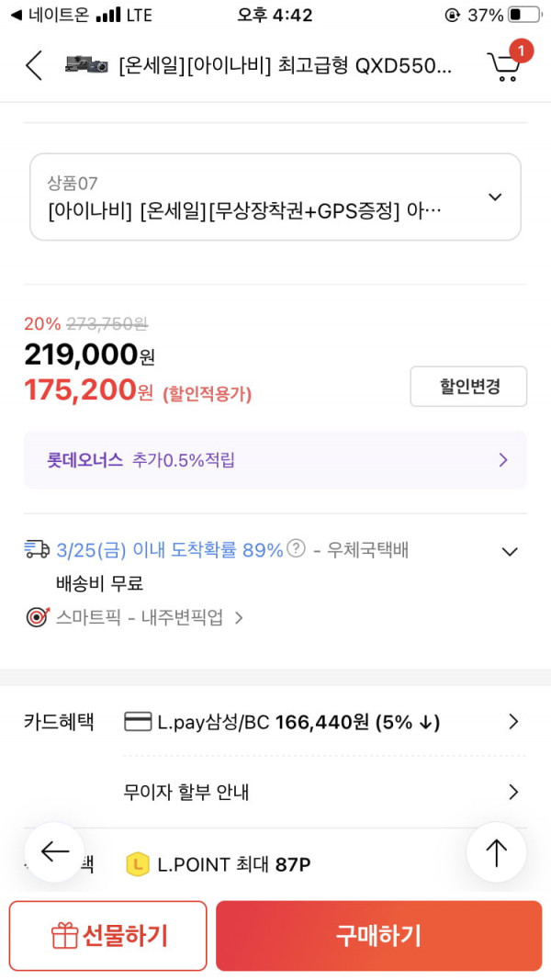Tap the product thumbnail in header
This screenshot has width=551, height=980.
tap(87, 65)
